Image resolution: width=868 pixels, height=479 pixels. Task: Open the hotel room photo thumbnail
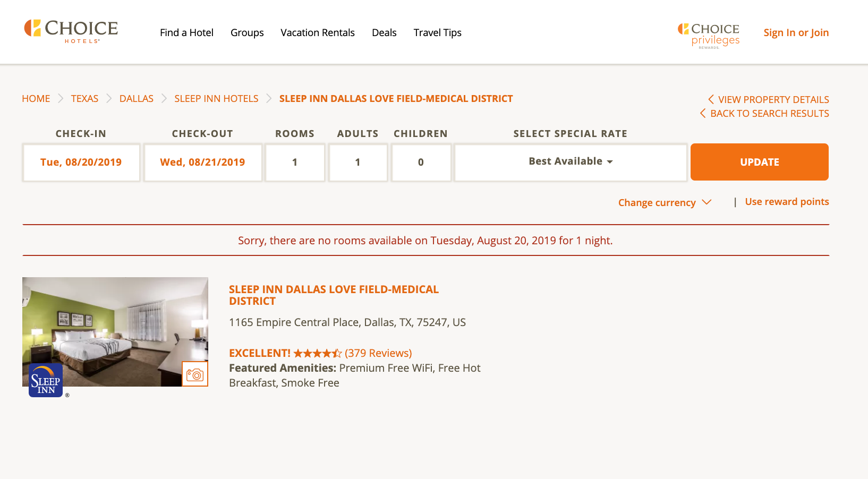(x=115, y=332)
